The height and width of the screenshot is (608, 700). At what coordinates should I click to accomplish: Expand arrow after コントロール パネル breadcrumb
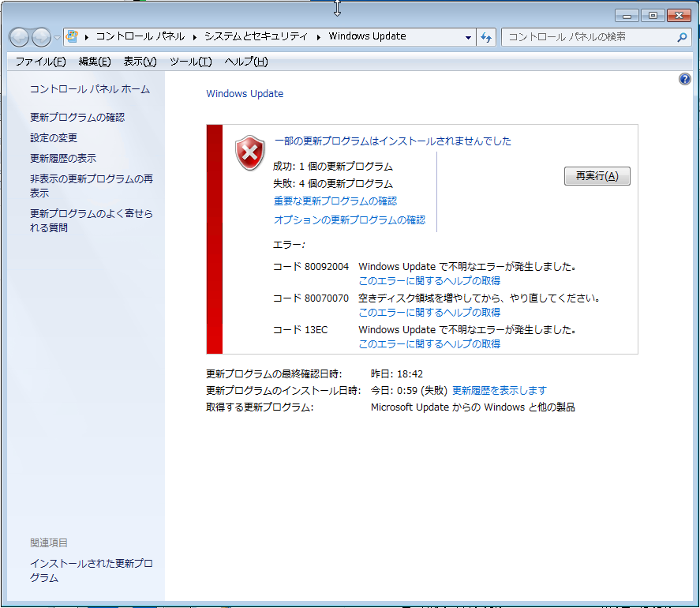195,37
